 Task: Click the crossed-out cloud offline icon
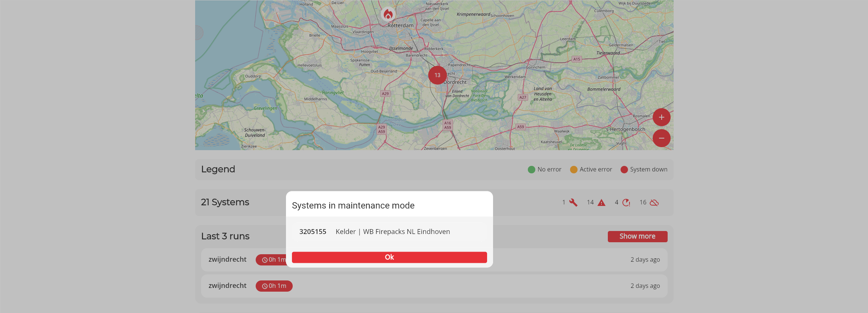[654, 203]
